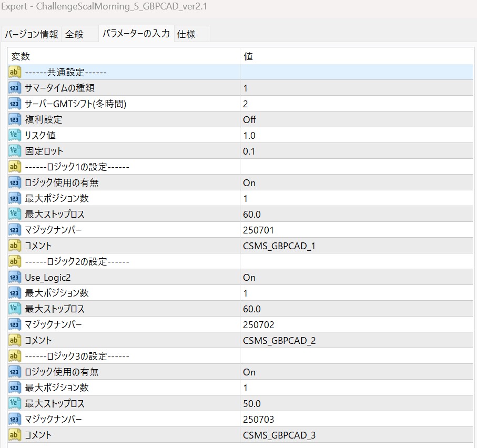Click the icon beside サマータイムの種類
477x448 pixels.
click(15, 88)
